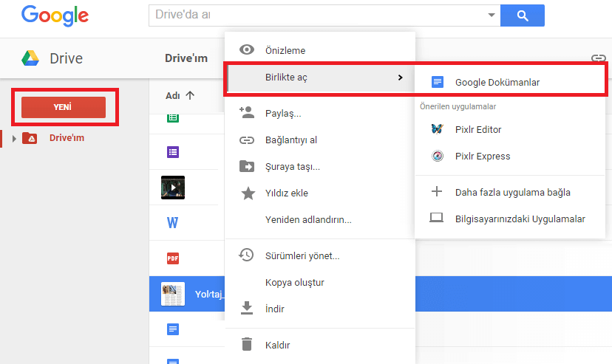Select Drive'ım in the sidebar
This screenshot has height=364, width=612.
pos(67,138)
